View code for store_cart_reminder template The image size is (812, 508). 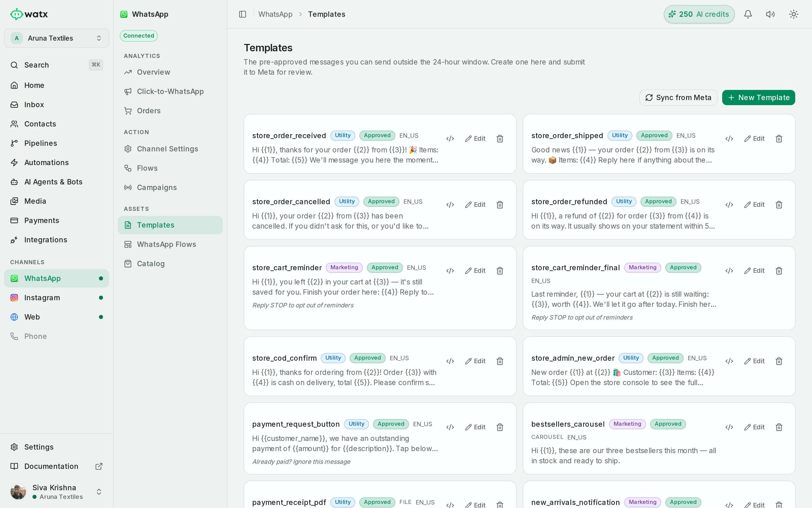(450, 271)
